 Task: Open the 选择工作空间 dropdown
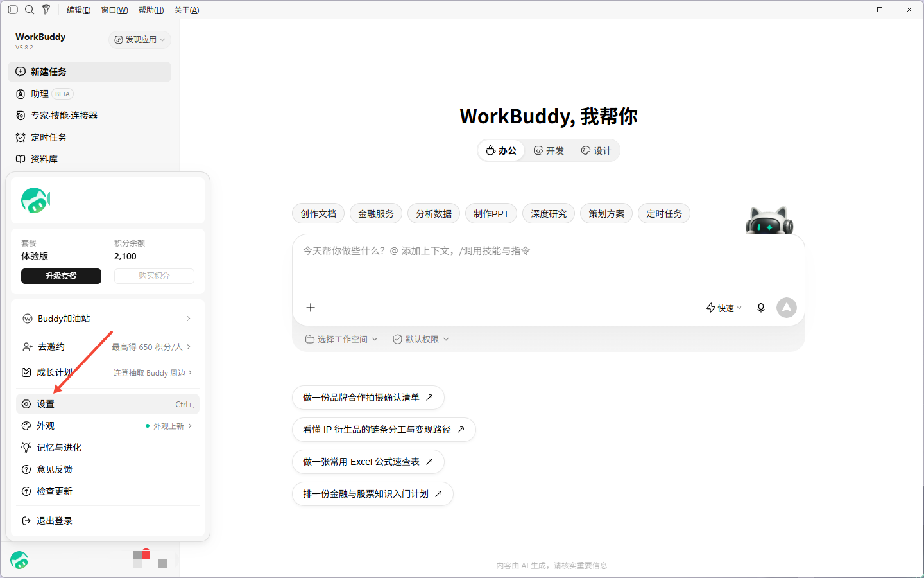click(x=341, y=339)
